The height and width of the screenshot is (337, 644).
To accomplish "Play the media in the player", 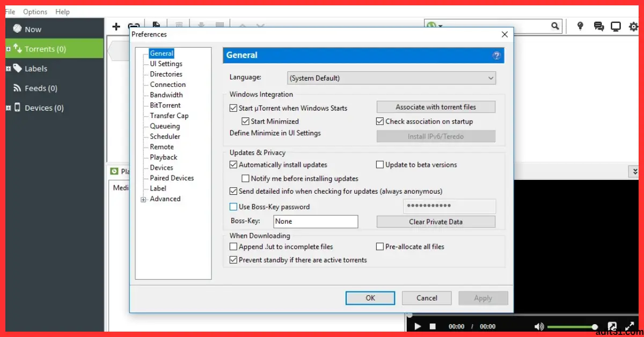I will pos(418,326).
